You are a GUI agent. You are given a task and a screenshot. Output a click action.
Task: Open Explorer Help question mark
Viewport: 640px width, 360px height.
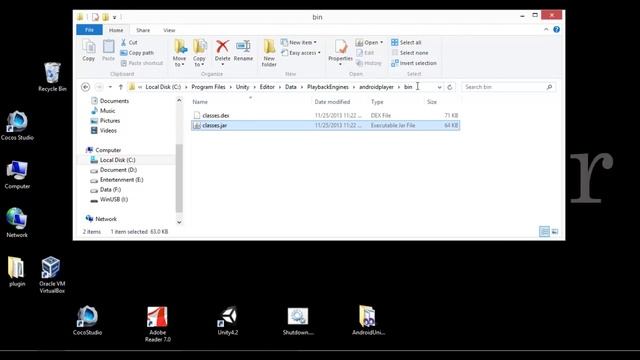[556, 29]
